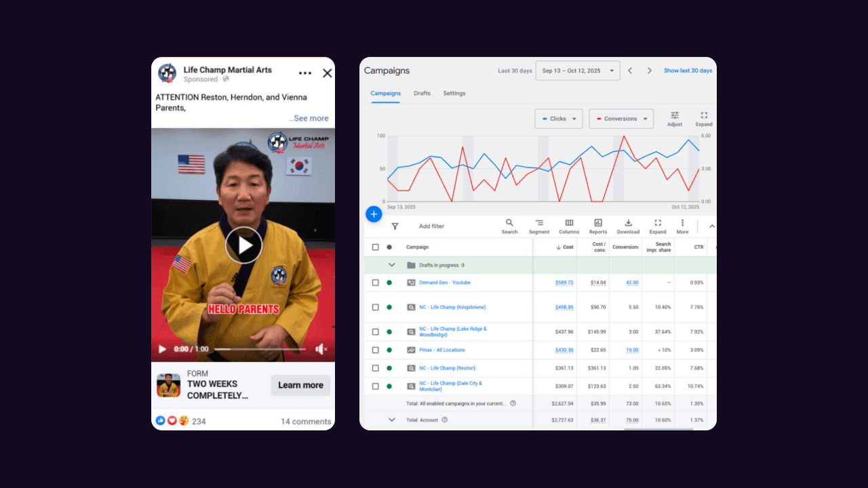Click Expand icon above the chart
The width and height of the screenshot is (868, 488).
[704, 119]
